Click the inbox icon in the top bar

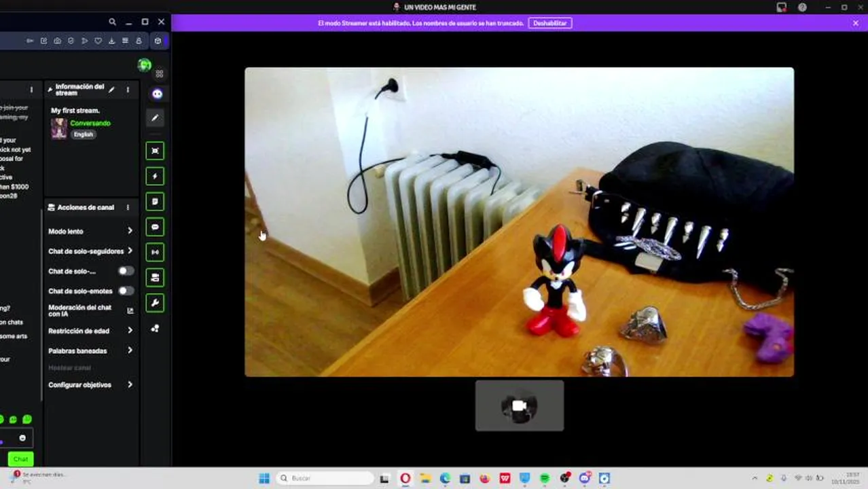(782, 7)
